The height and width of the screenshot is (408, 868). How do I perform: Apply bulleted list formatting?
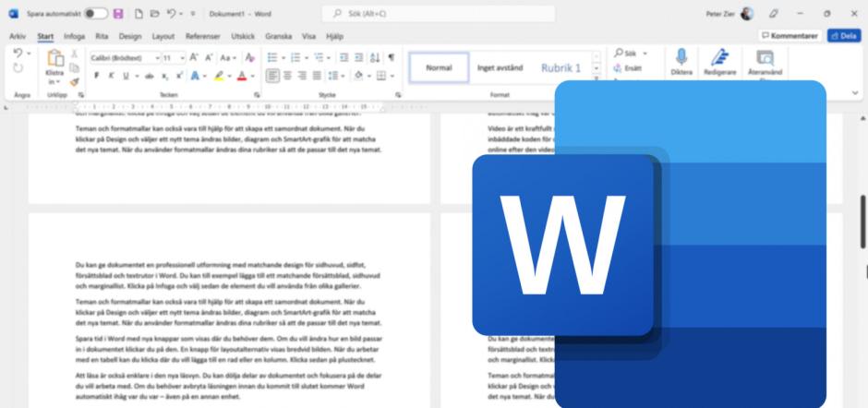coord(271,57)
